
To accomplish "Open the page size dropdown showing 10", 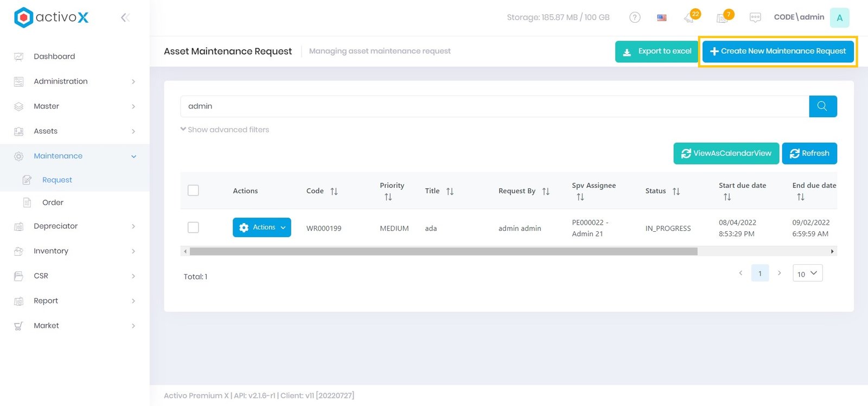I will coord(807,274).
